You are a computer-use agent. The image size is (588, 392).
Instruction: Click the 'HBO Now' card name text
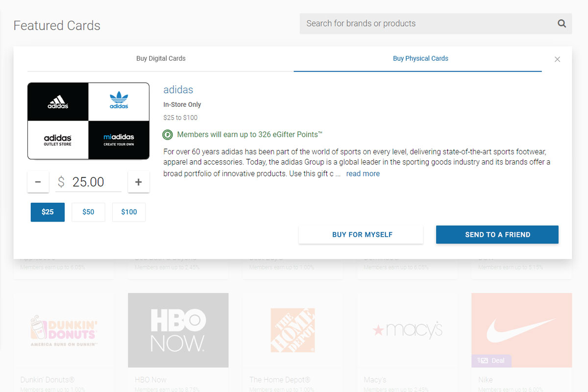150,380
